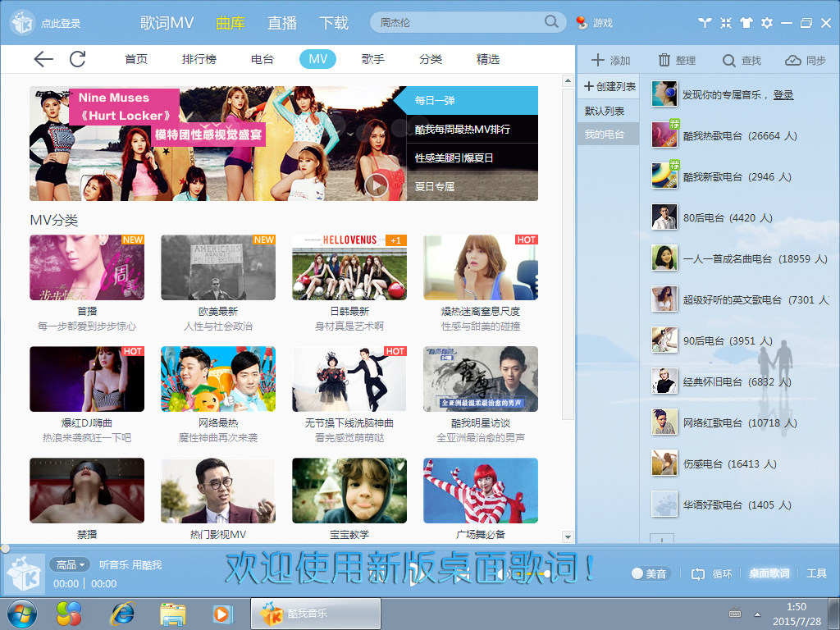This screenshot has height=630, width=840.
Task: Click 创建列表 to create a list
Action: [609, 86]
